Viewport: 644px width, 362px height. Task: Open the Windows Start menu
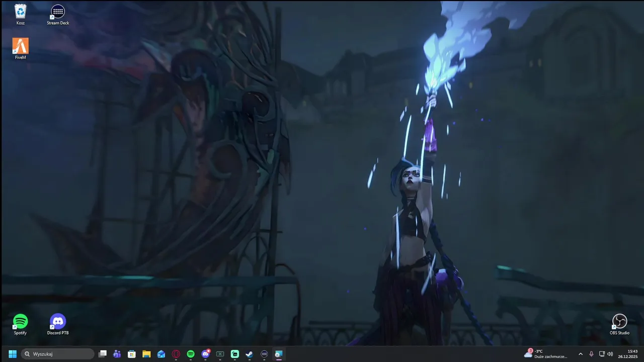point(13,354)
